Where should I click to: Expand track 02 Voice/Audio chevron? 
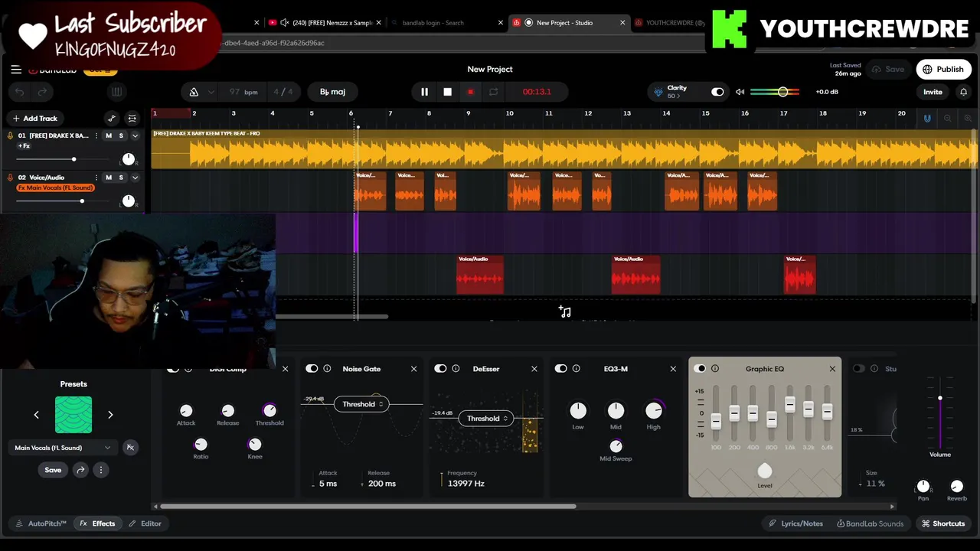pyautogui.click(x=135, y=178)
